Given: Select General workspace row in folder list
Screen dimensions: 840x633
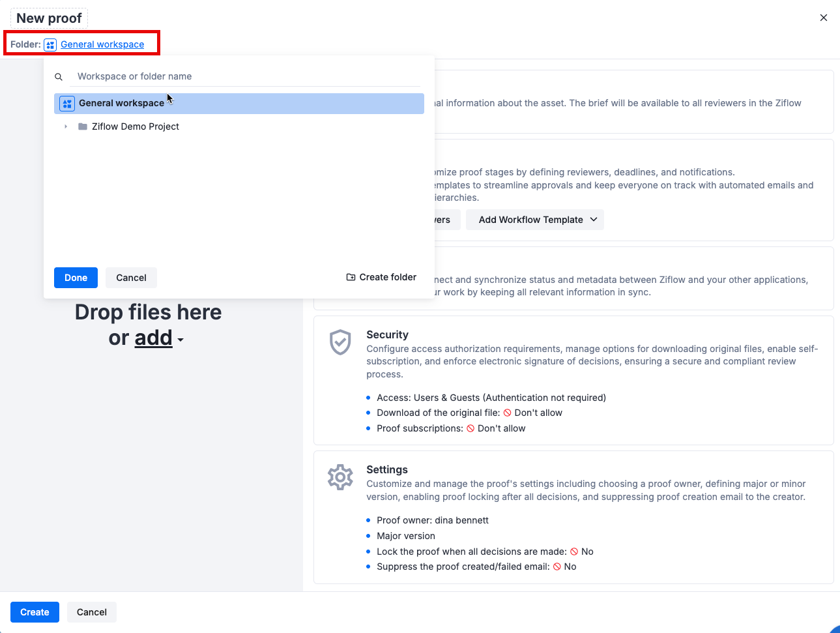Looking at the screenshot, I should (x=239, y=104).
